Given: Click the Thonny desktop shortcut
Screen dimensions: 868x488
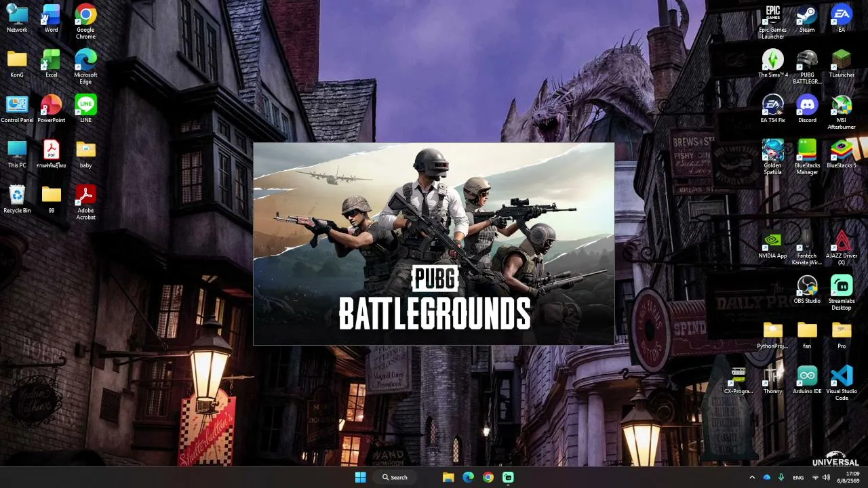Looking at the screenshot, I should pyautogui.click(x=772, y=380).
